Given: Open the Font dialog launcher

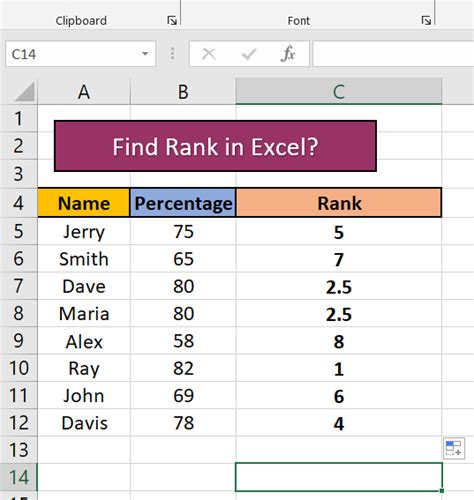Looking at the screenshot, I should (x=426, y=21).
